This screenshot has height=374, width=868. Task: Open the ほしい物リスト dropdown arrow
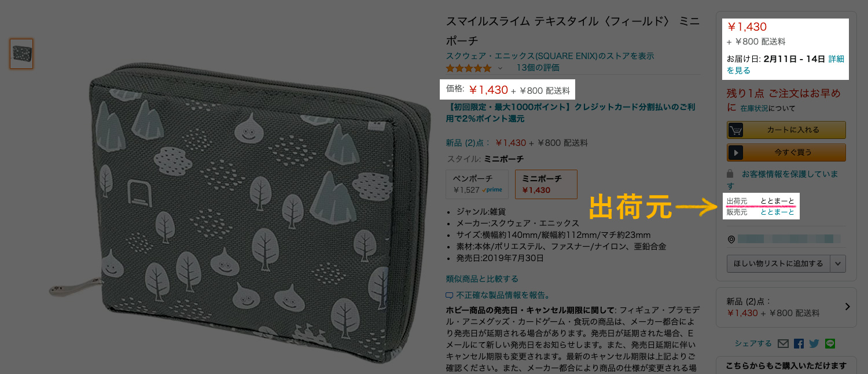[x=838, y=263]
